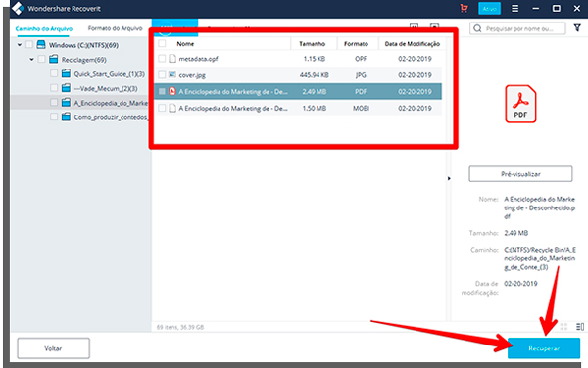Image resolution: width=588 pixels, height=368 pixels.
Task: Select the cover.jpg file name
Action: [x=192, y=75]
